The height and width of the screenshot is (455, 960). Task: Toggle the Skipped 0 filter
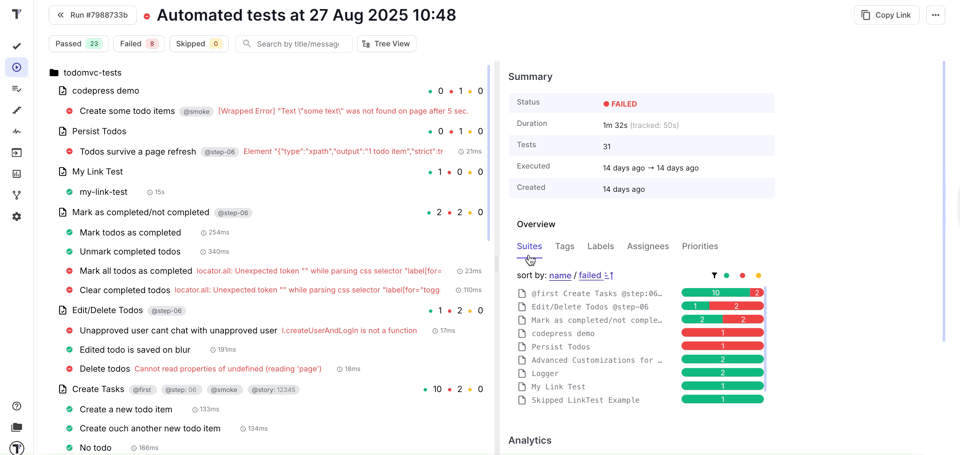click(198, 44)
